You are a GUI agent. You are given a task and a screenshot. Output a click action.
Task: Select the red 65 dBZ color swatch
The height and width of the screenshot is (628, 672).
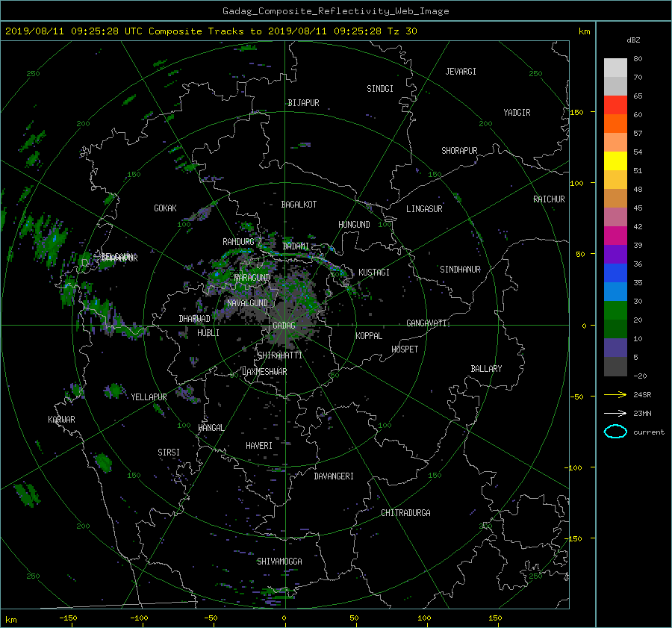point(615,105)
